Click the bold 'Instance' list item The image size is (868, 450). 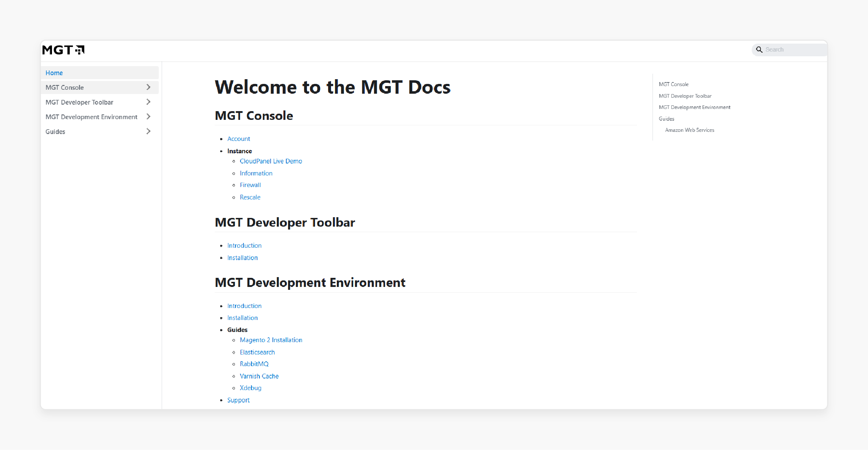point(239,151)
